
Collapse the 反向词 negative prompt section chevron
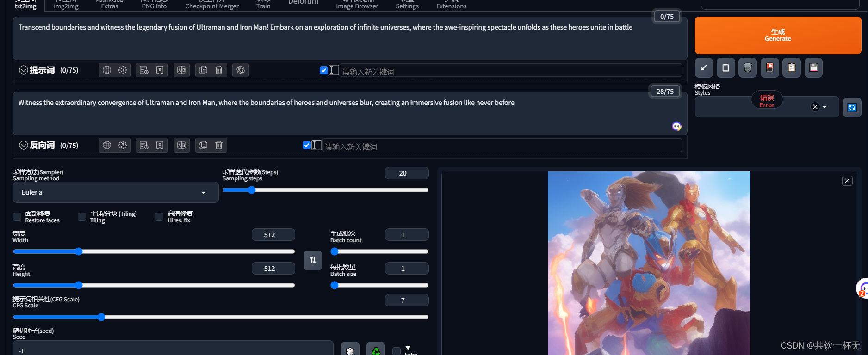24,145
